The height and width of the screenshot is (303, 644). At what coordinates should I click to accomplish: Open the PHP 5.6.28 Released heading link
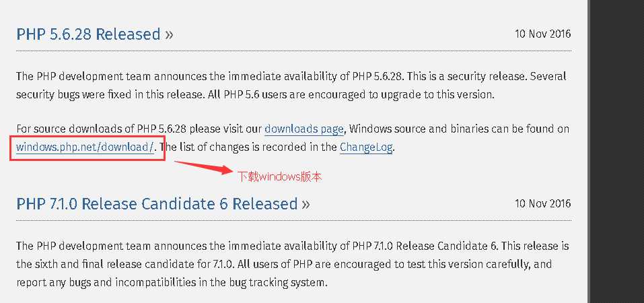pyautogui.click(x=88, y=34)
